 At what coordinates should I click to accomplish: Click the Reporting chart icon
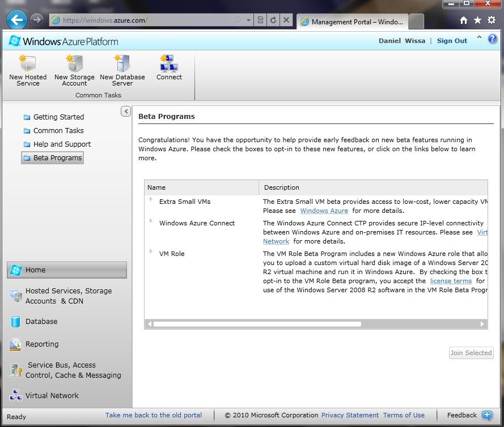(x=15, y=344)
